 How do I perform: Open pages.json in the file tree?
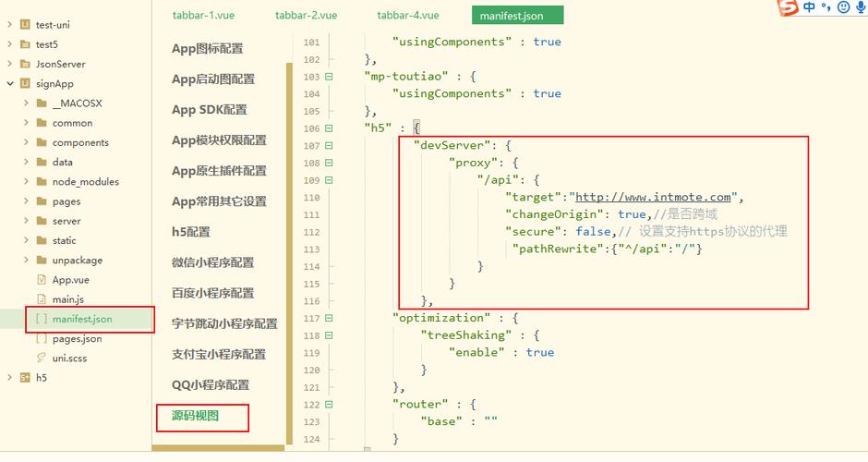(77, 338)
